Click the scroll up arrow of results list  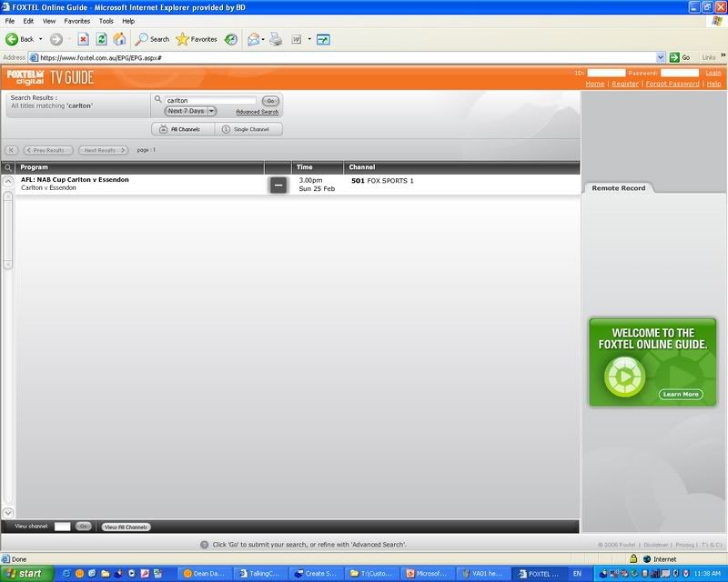pyautogui.click(x=8, y=181)
